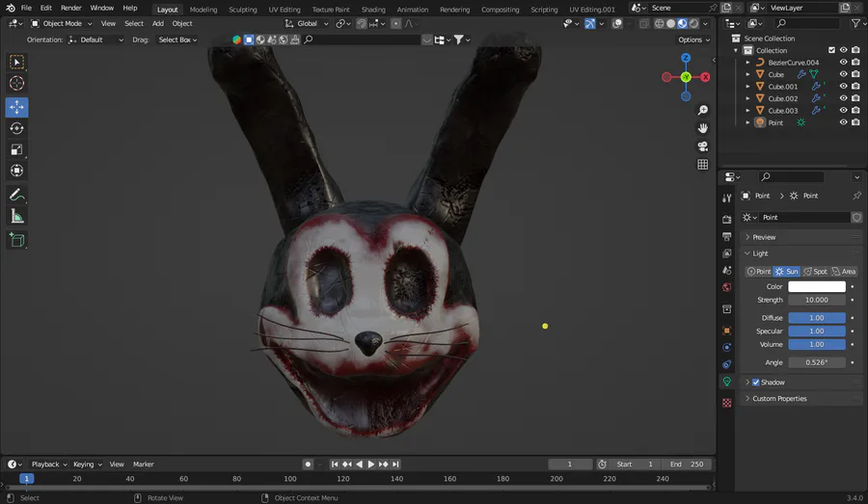Open the Texture properties tab
The image size is (868, 504).
pyautogui.click(x=727, y=403)
